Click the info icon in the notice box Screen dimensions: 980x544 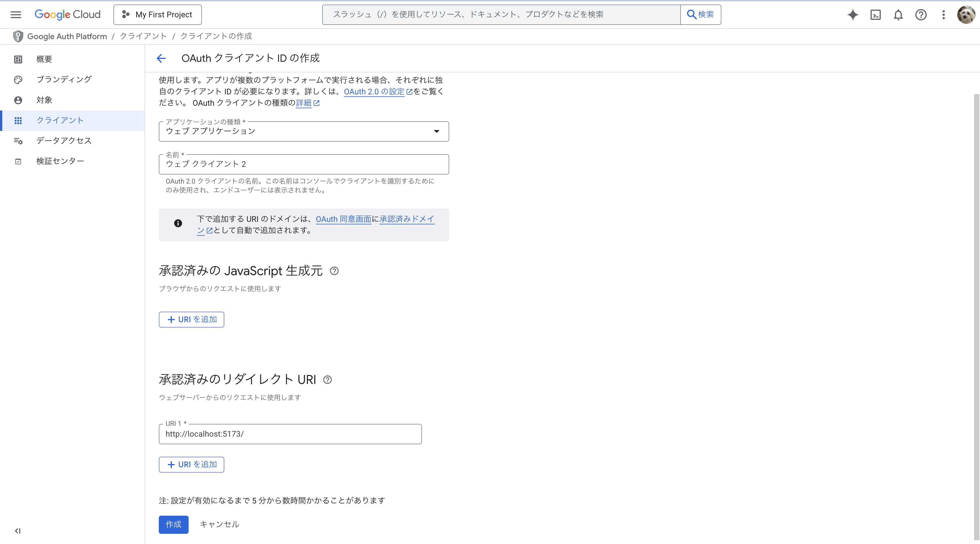(x=178, y=224)
